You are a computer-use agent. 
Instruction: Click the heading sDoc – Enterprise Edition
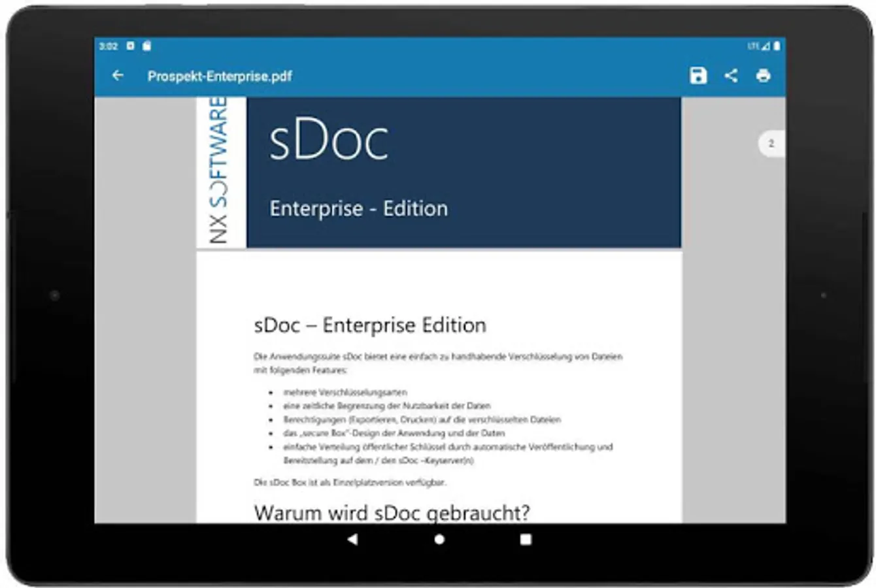pyautogui.click(x=370, y=325)
